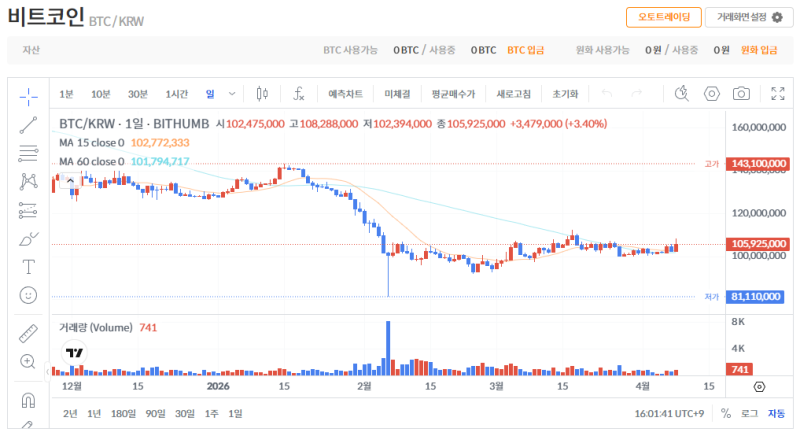The width and height of the screenshot is (800, 436).
Task: Toggle 자동 auto scale
Action: tap(777, 414)
